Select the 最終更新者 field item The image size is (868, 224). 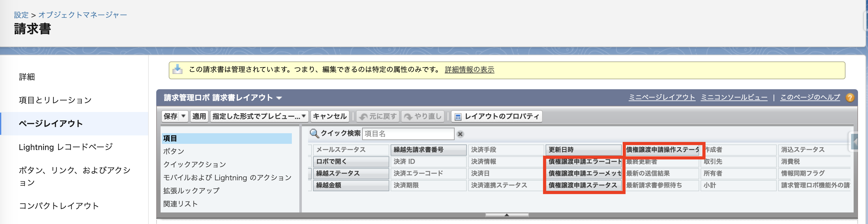(x=661, y=161)
